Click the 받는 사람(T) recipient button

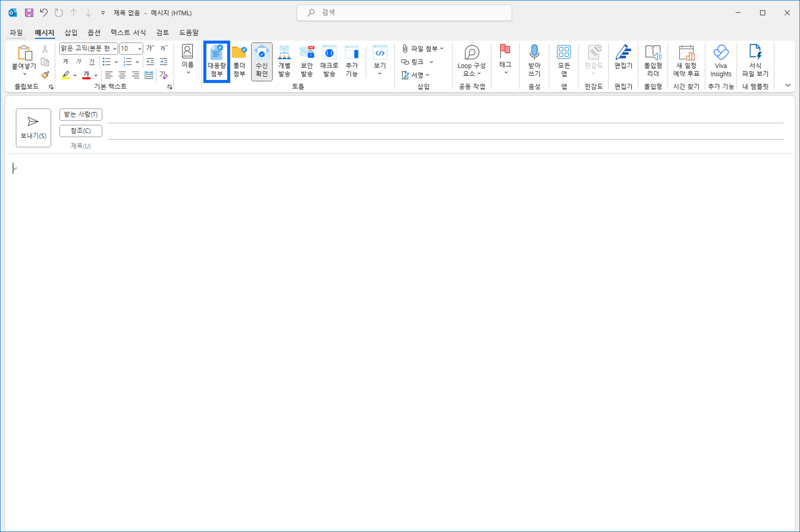[81, 114]
